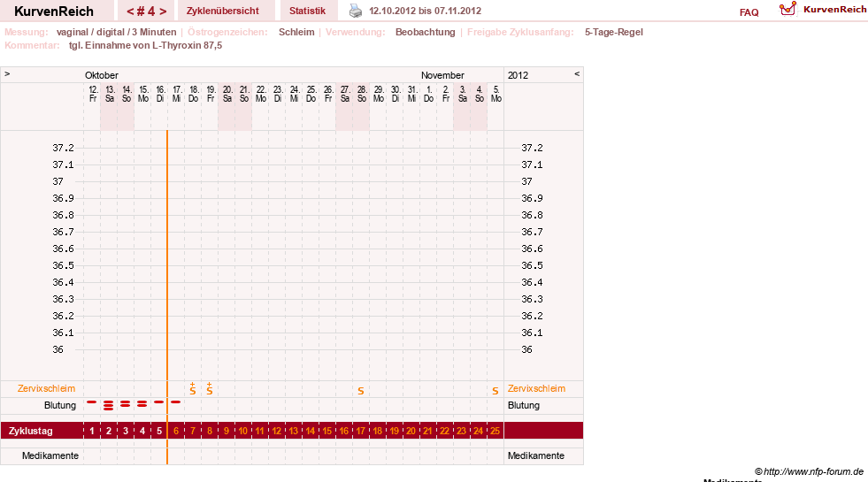Click the L-Thyroxin comment text

[x=146, y=45]
